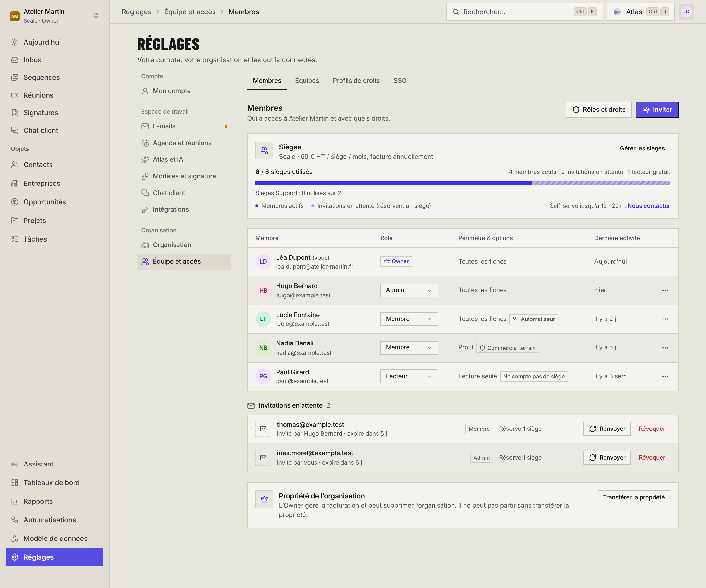Viewport: 706px width, 588px height.
Task: Expand the Atelier Martin workspace switcher
Action: click(54, 16)
